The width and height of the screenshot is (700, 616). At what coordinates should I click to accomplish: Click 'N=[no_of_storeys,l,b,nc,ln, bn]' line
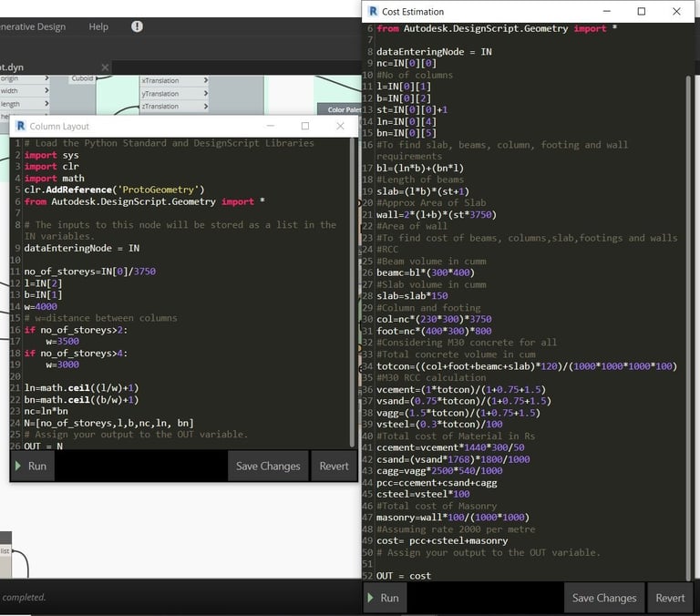click(109, 423)
